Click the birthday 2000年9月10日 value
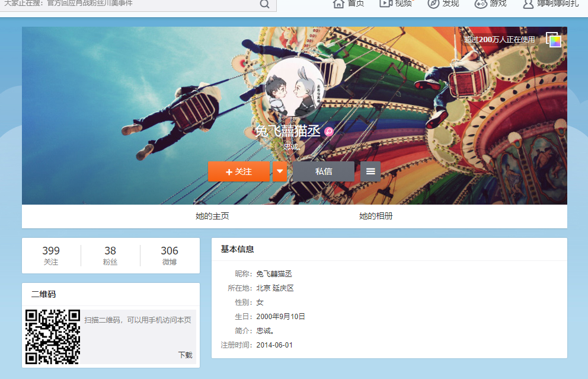 coord(280,317)
